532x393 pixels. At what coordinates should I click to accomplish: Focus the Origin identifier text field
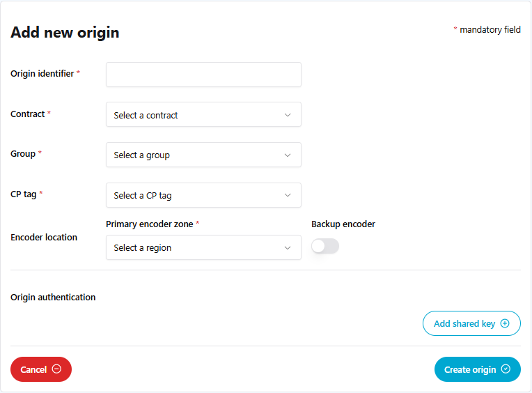click(x=203, y=75)
